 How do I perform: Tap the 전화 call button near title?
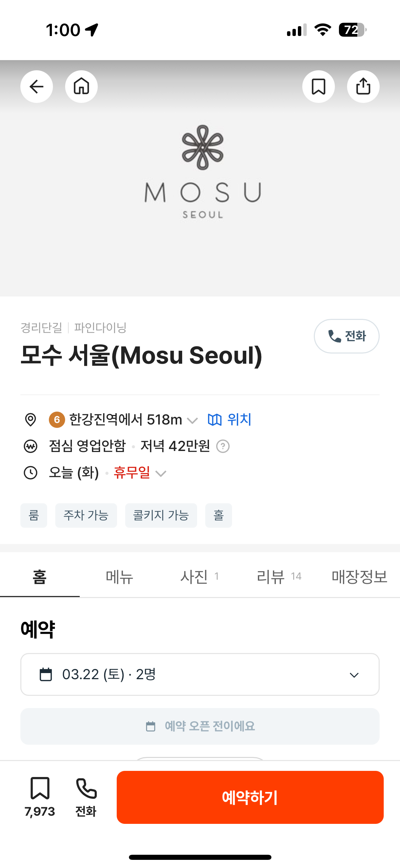tap(346, 336)
